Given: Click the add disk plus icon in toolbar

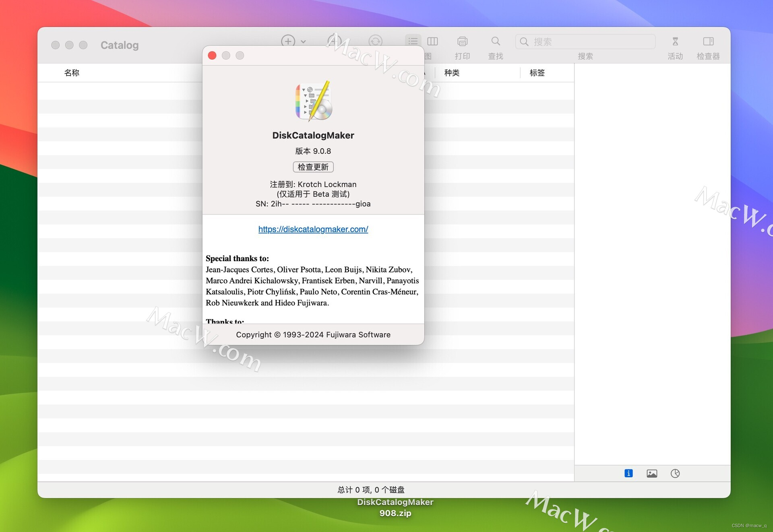Looking at the screenshot, I should tap(288, 41).
